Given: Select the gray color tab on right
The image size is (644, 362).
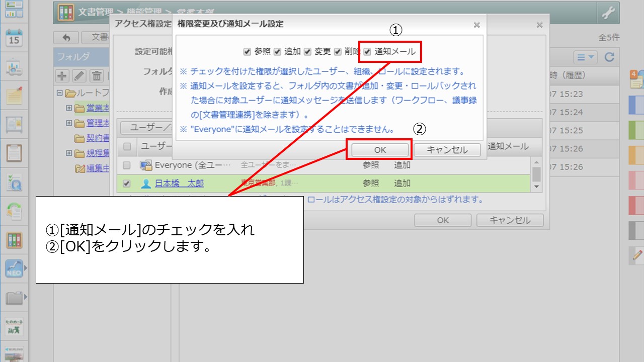Looking at the screenshot, I should [x=636, y=230].
